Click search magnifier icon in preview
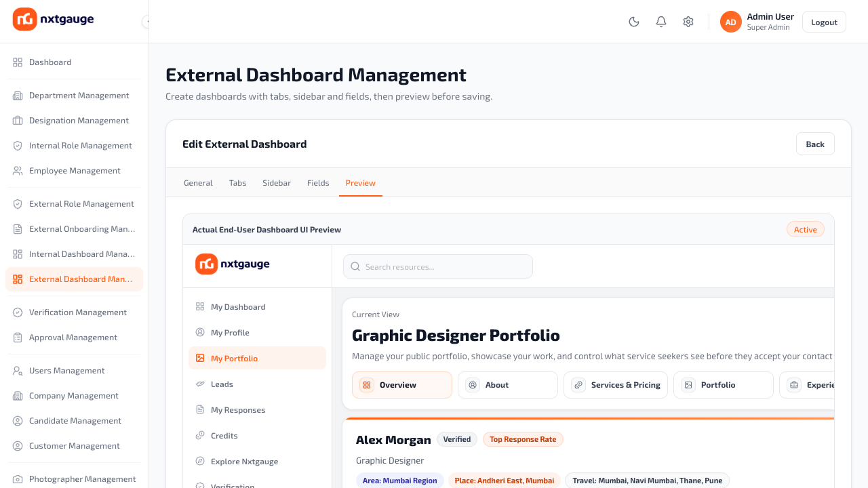Image resolution: width=868 pixels, height=488 pixels. coord(355,267)
